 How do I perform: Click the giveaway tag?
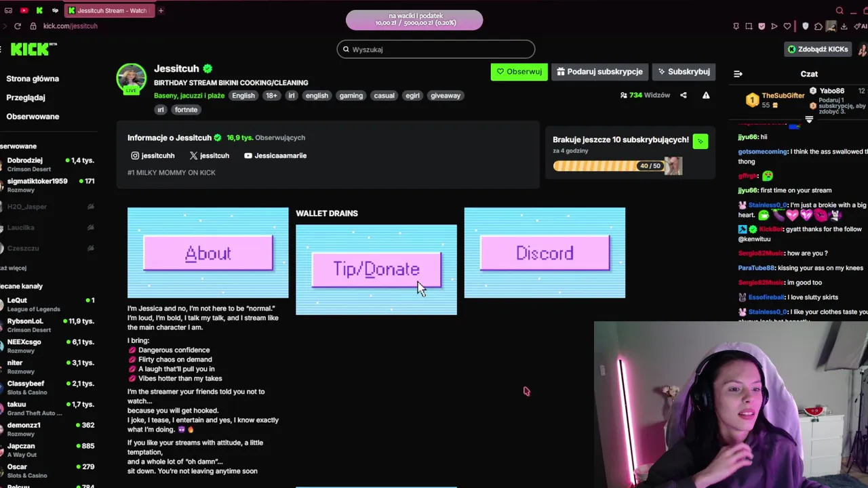[x=446, y=96]
